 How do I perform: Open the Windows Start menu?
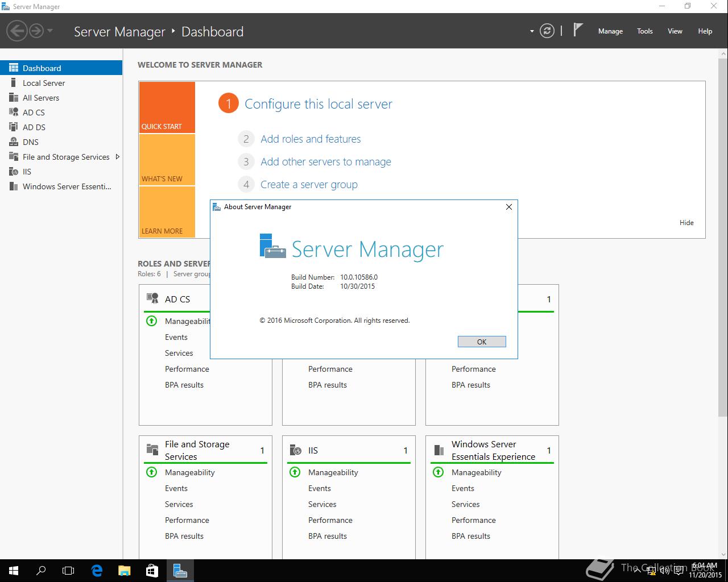point(14,571)
